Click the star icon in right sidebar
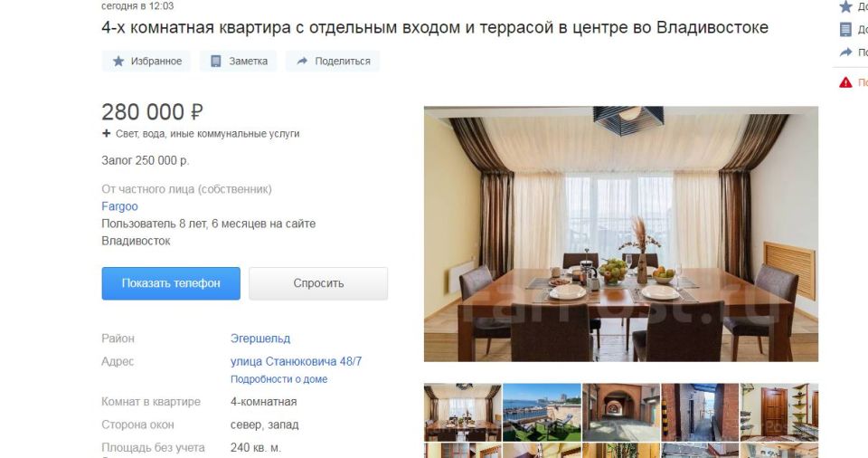The image size is (868, 458). pyautogui.click(x=845, y=6)
